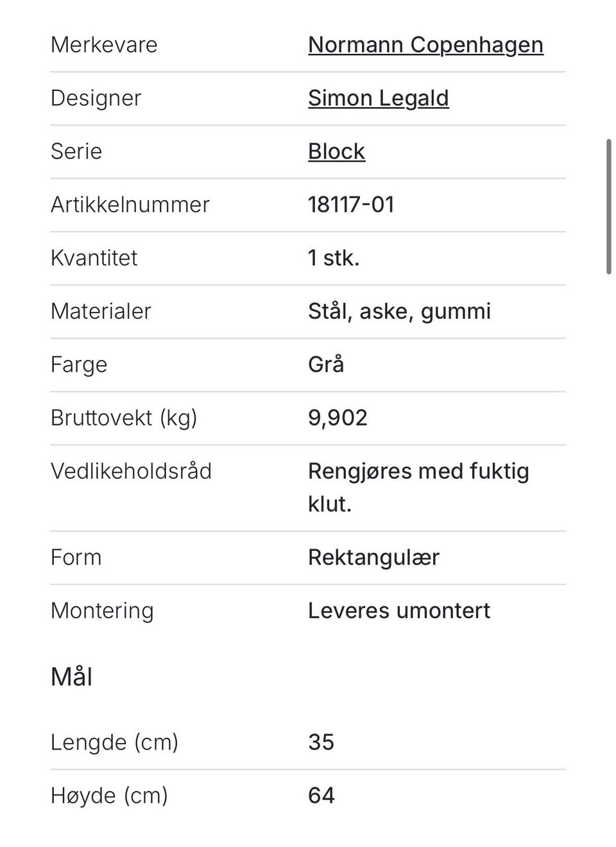
Task: Click the Vedlikeholdsråd row label
Action: click(x=131, y=472)
